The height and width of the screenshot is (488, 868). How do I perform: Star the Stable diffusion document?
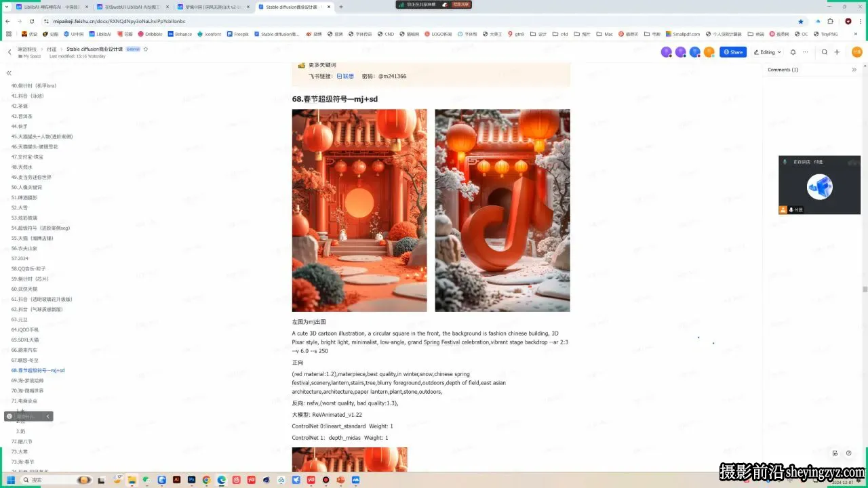[146, 49]
